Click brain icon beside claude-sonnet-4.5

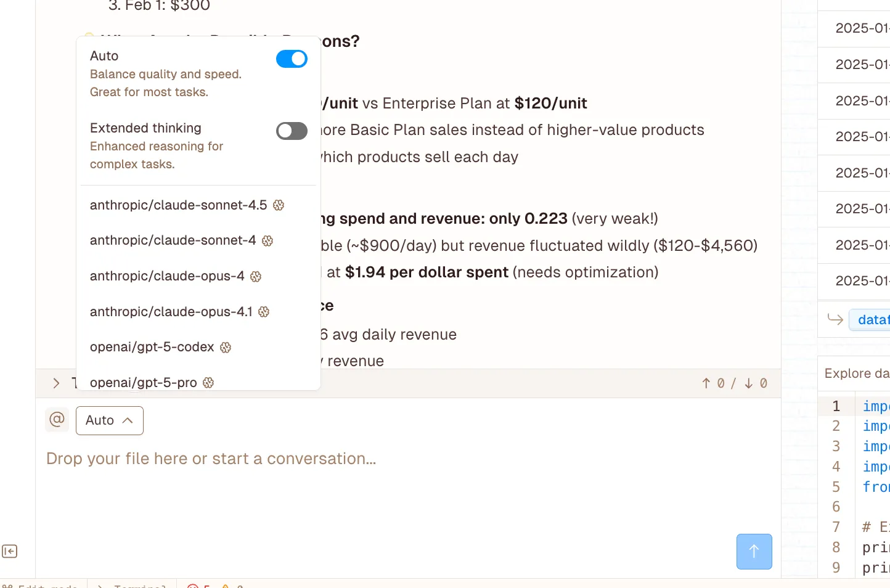coord(279,205)
